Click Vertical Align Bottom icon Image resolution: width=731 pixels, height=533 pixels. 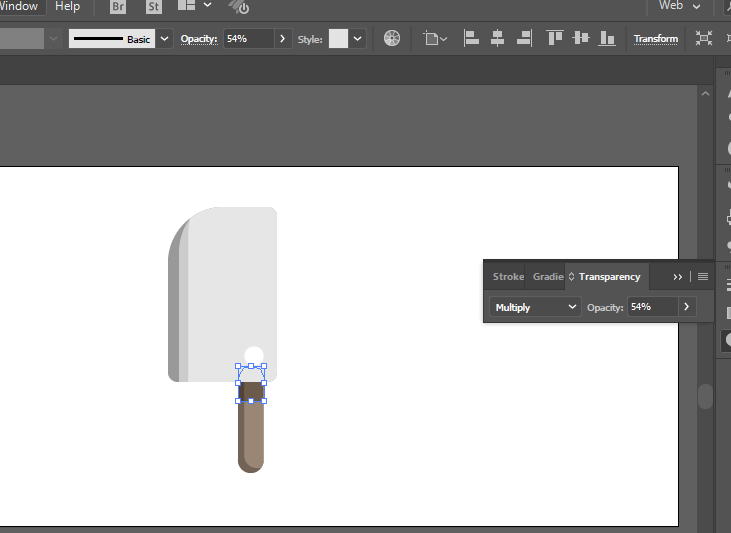(x=606, y=39)
